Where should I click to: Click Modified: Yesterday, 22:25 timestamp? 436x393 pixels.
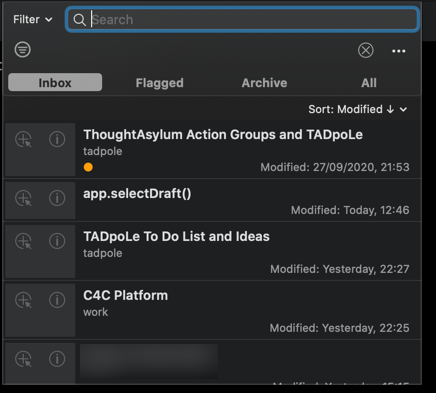(x=339, y=328)
